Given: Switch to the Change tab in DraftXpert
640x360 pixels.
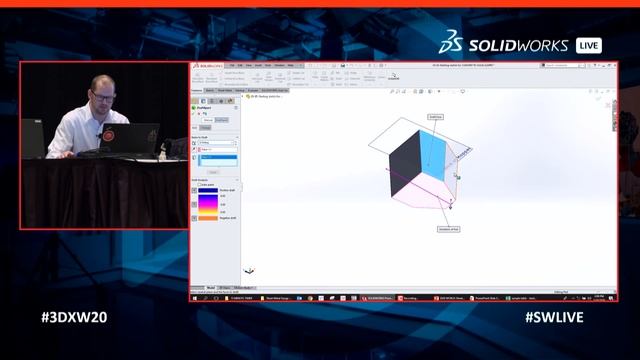Looking at the screenshot, I should 205,128.
